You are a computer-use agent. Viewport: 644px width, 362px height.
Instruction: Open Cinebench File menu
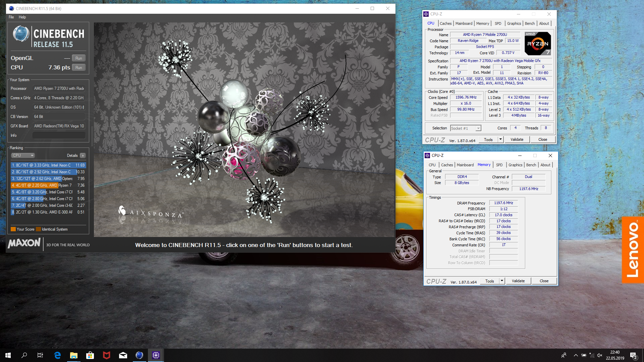click(11, 17)
